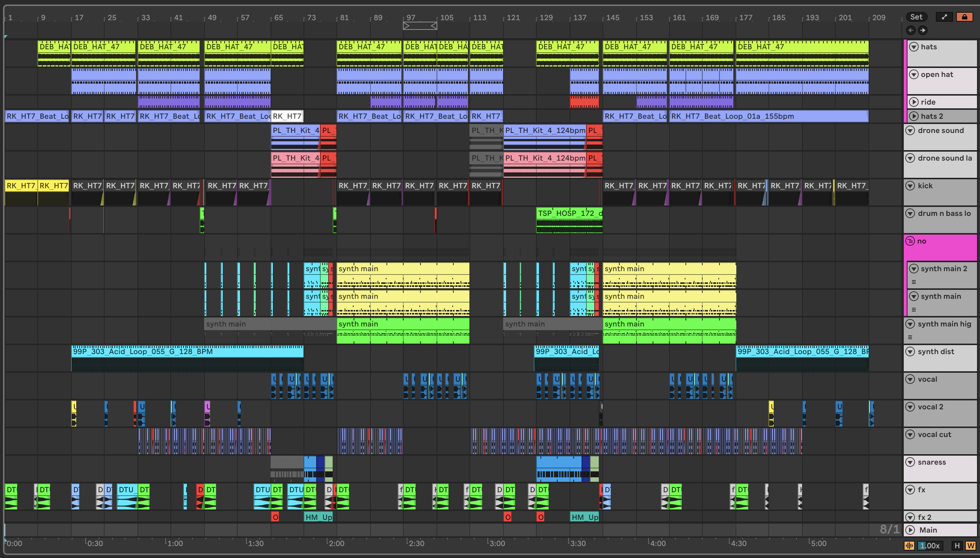The image size is (980, 558).
Task: Collapse the kick track
Action: click(x=910, y=186)
